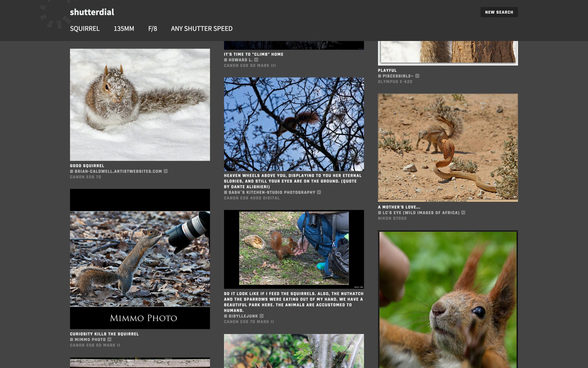Open squirrel in tree branches photo

click(294, 124)
